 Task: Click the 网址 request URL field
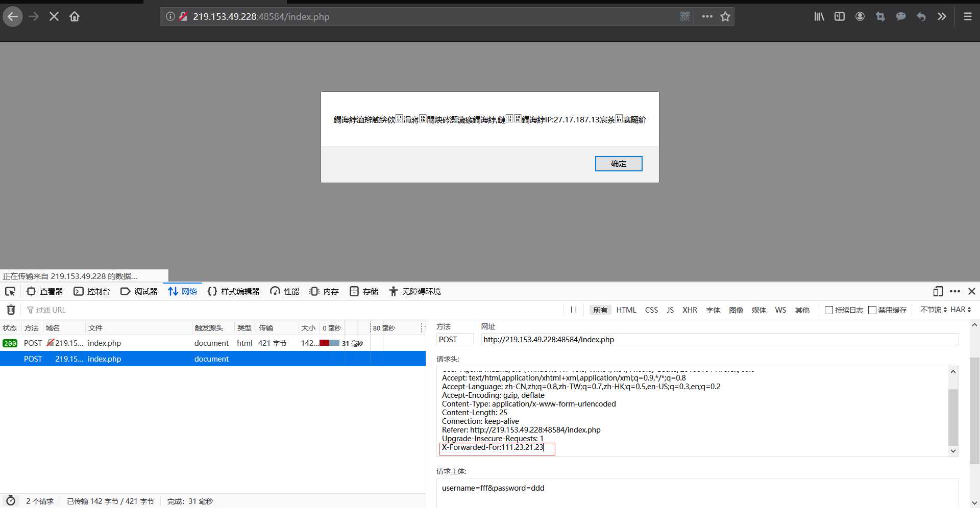pyautogui.click(x=720, y=340)
